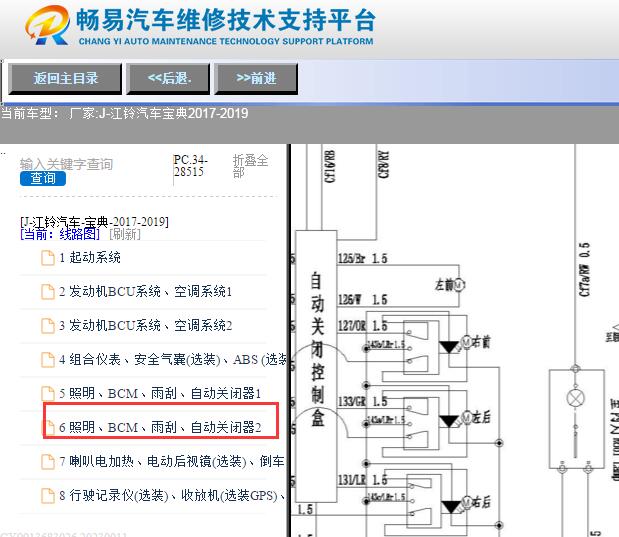Image resolution: width=619 pixels, height=537 pixels.
Task: Click document icon beside 组合仪表 entry
Action: click(48, 360)
